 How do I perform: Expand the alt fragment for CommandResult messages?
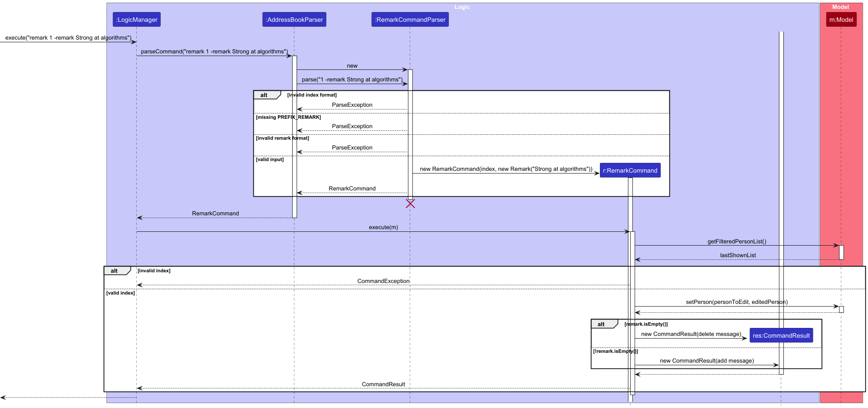coord(601,324)
